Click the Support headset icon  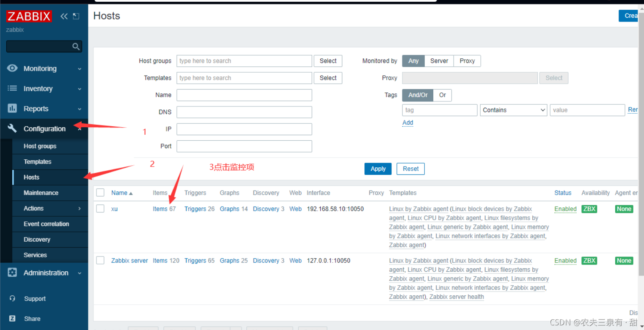12,298
